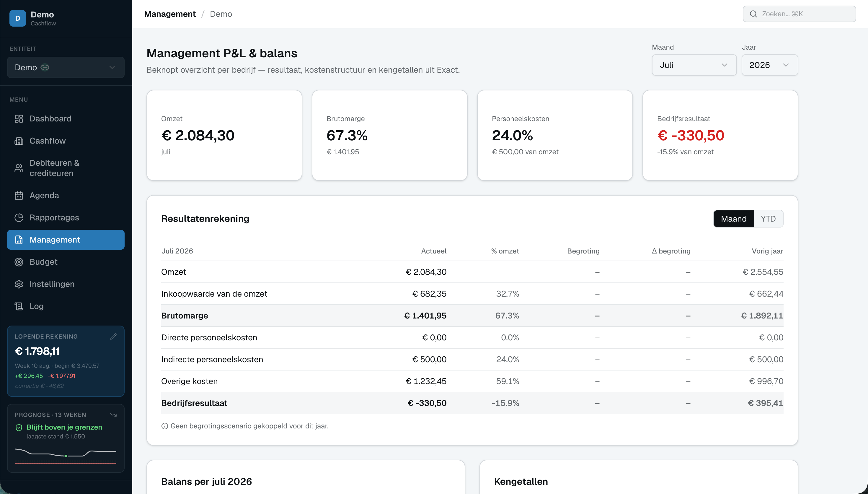This screenshot has height=494, width=868.
Task: Open the Log menu item
Action: (66, 306)
